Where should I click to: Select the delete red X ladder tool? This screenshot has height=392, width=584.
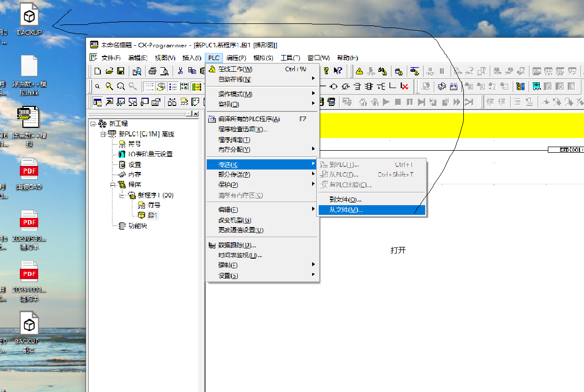[404, 86]
